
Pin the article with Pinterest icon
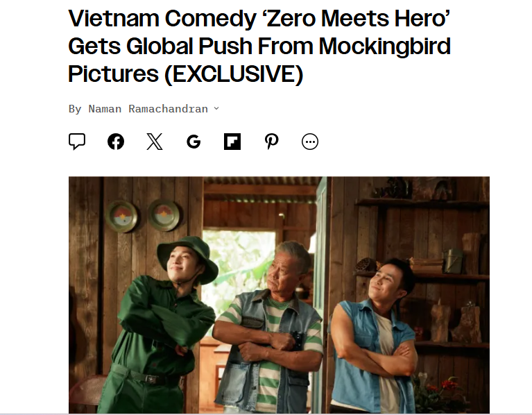pos(271,142)
